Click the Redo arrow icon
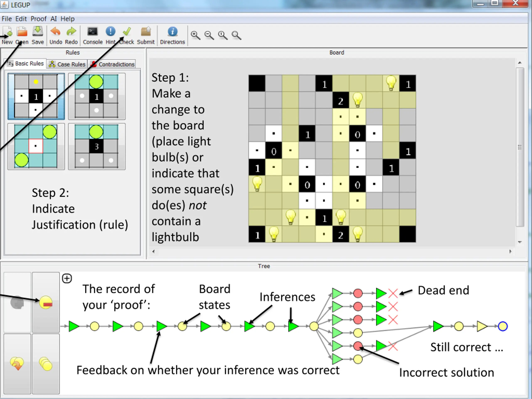This screenshot has height=399, width=532. coord(71,32)
